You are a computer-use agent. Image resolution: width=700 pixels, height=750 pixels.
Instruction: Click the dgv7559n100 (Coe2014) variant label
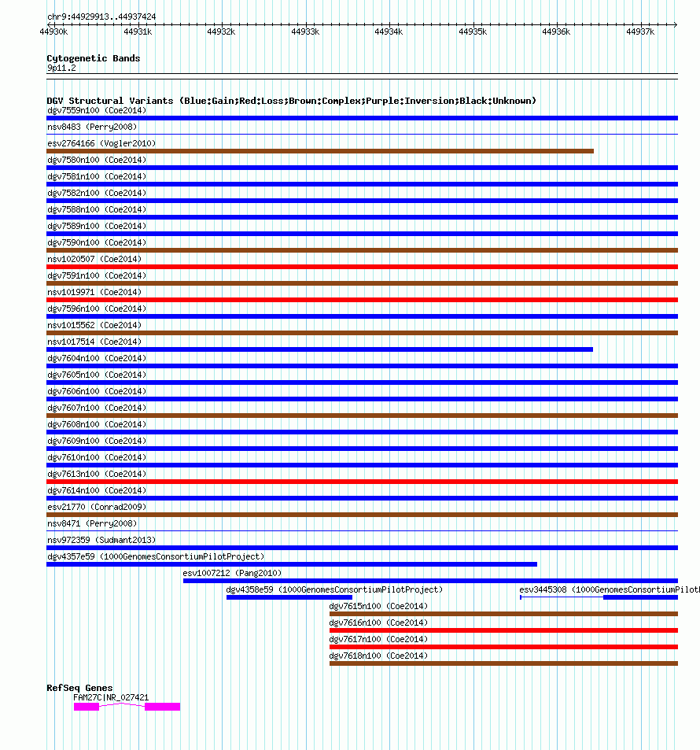click(97, 110)
